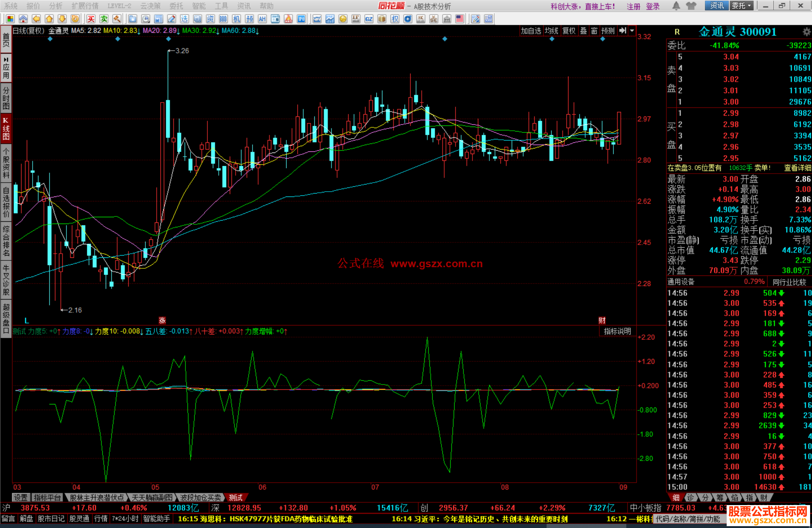Click the AH shares toolbar icon
Screen dimensions: 812x528
pyautogui.click(x=262, y=19)
